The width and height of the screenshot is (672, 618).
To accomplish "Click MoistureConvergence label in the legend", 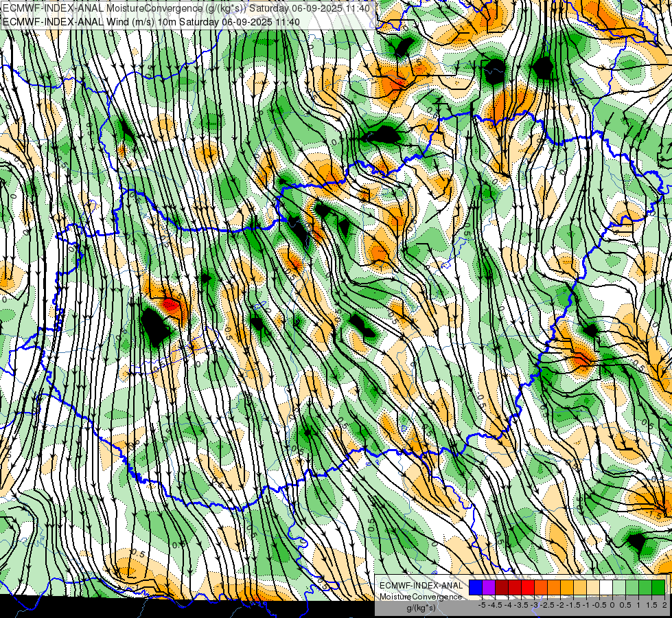I will 421,597.
